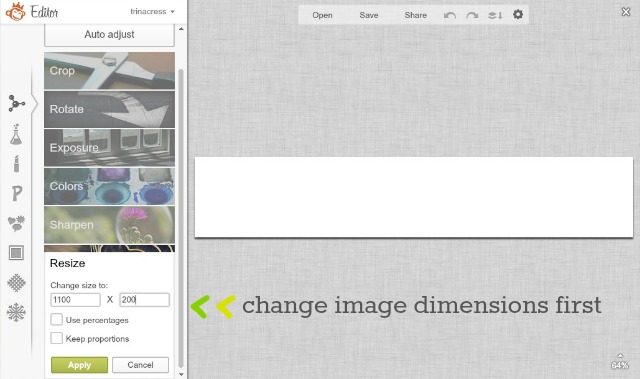Click the panel scrollbar up arrow

click(181, 29)
